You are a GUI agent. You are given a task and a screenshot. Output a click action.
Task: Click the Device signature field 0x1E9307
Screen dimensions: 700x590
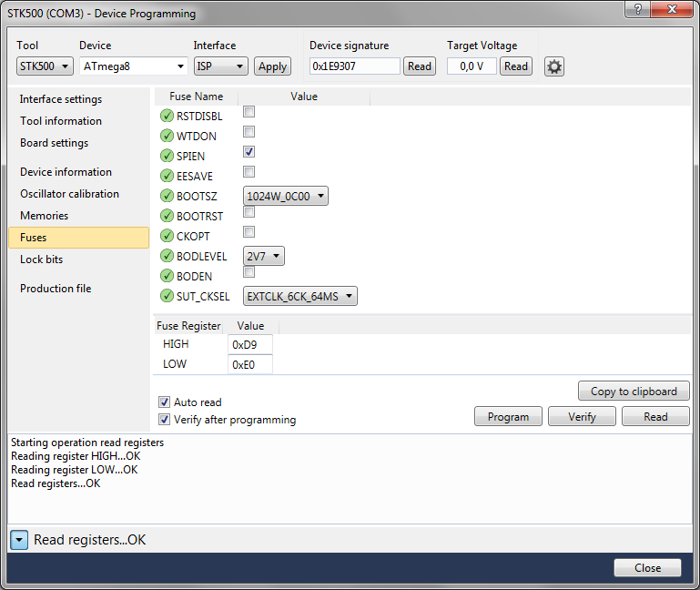pos(354,66)
